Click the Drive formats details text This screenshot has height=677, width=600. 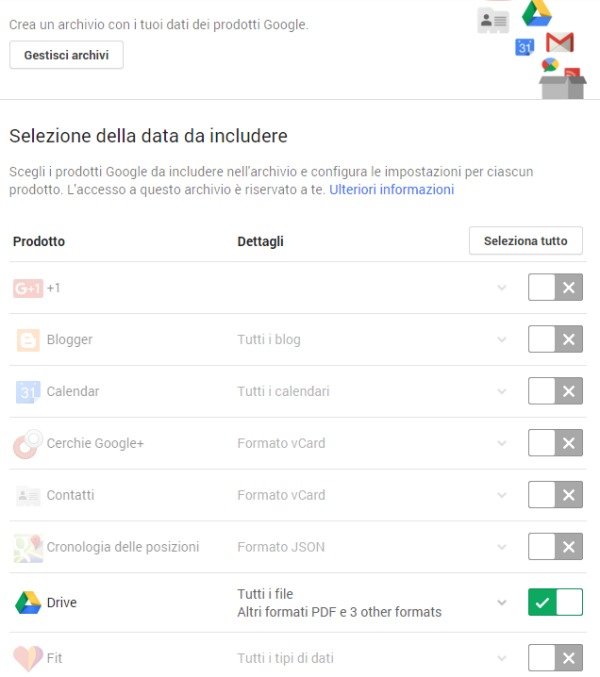click(x=339, y=611)
